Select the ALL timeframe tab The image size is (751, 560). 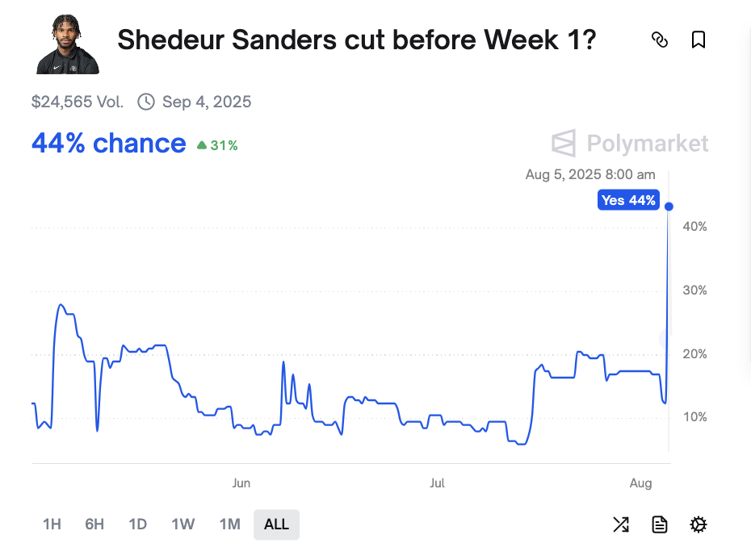click(276, 524)
